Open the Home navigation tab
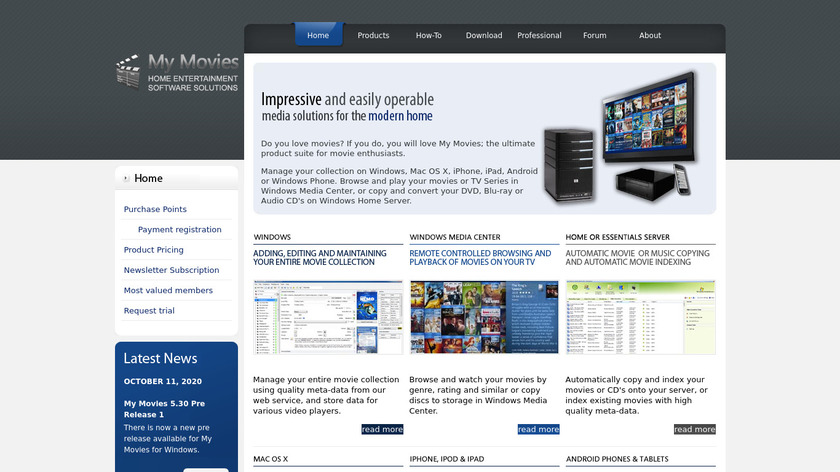840x472 pixels. coord(318,35)
